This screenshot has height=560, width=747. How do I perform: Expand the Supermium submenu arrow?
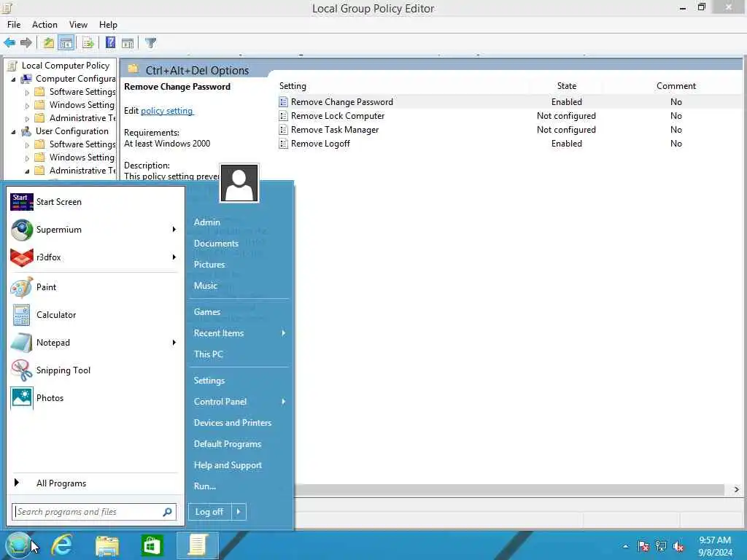(174, 230)
